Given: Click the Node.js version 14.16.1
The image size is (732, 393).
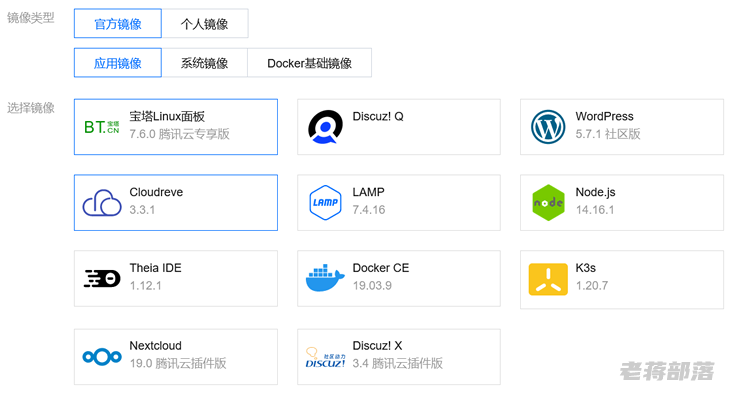Looking at the screenshot, I should point(595,210).
